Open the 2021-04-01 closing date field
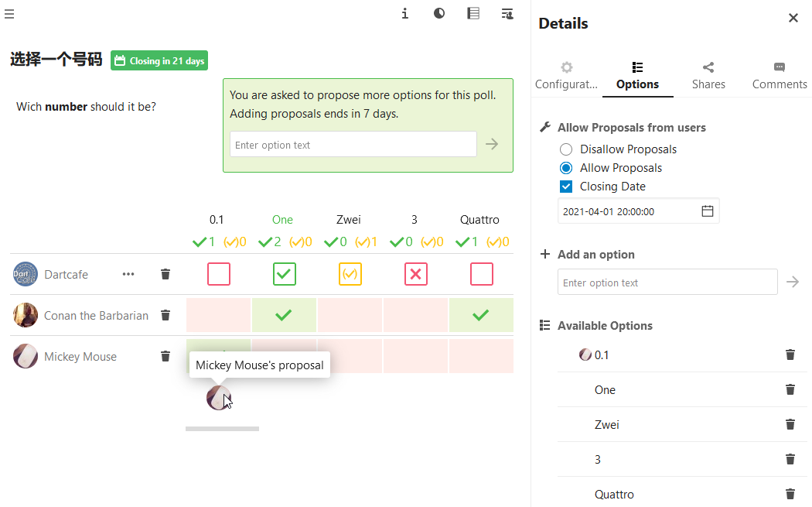Screen dimensions: 812x507 pos(638,211)
